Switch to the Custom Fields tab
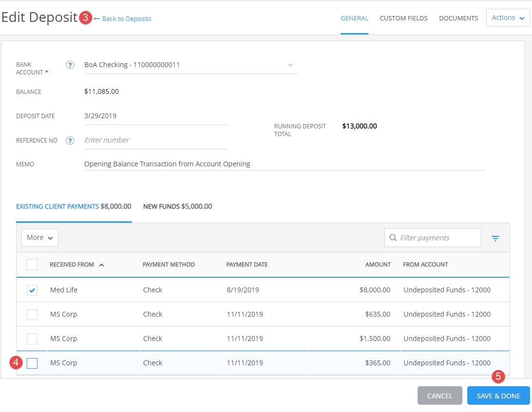This screenshot has width=532, height=412. tap(404, 18)
